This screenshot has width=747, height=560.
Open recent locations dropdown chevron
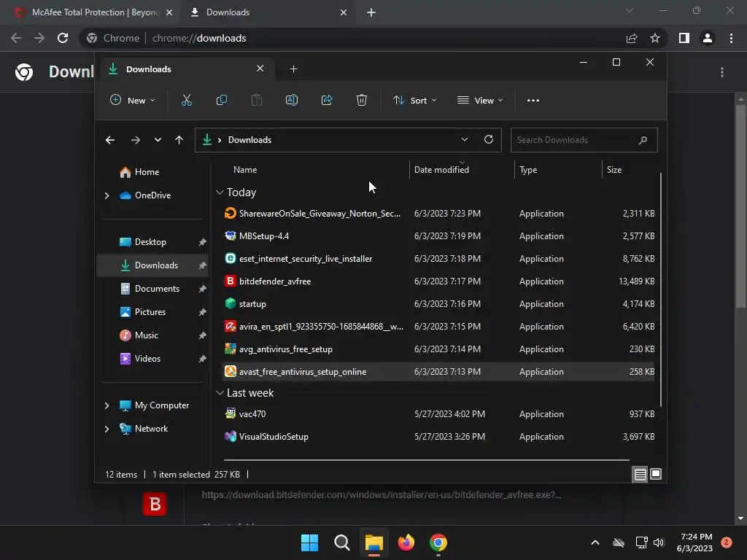tap(158, 140)
